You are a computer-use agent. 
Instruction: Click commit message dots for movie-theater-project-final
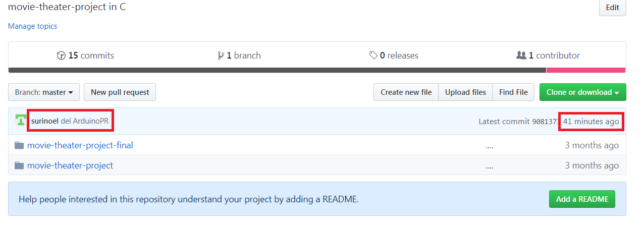coord(489,147)
